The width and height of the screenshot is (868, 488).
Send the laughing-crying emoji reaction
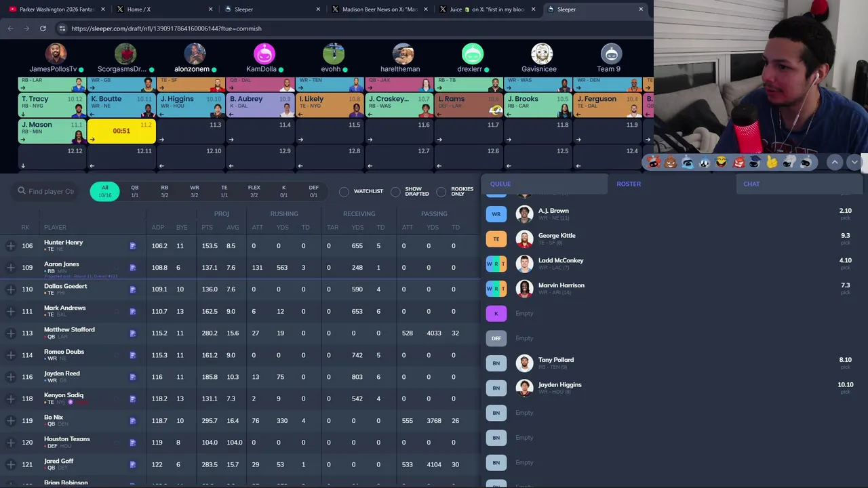point(721,162)
